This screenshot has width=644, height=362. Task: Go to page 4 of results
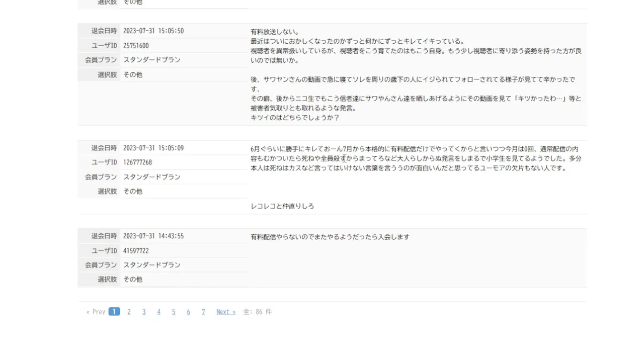(x=158, y=312)
